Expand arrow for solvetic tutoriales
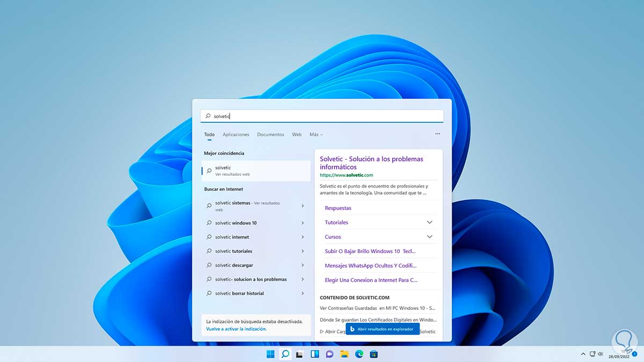644x362 pixels. point(303,251)
